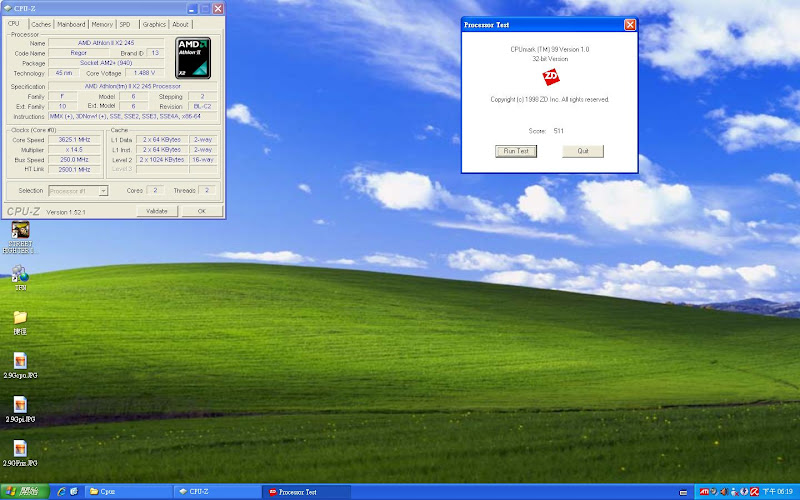Click the '16-way' cache associativity value
The height and width of the screenshot is (500, 800).
203,160
